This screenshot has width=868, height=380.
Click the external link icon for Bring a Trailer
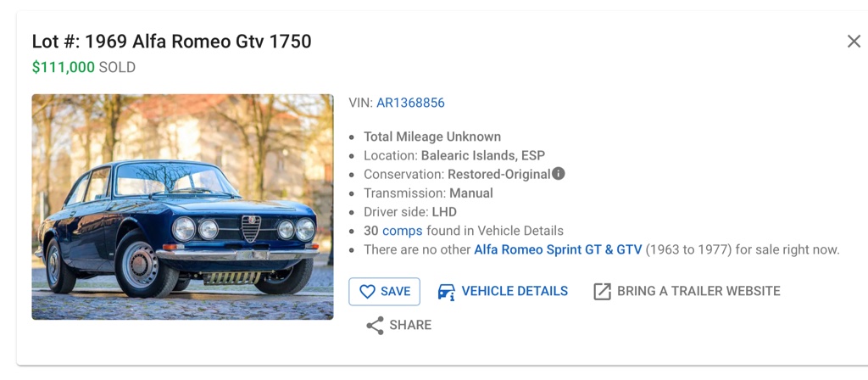[602, 292]
